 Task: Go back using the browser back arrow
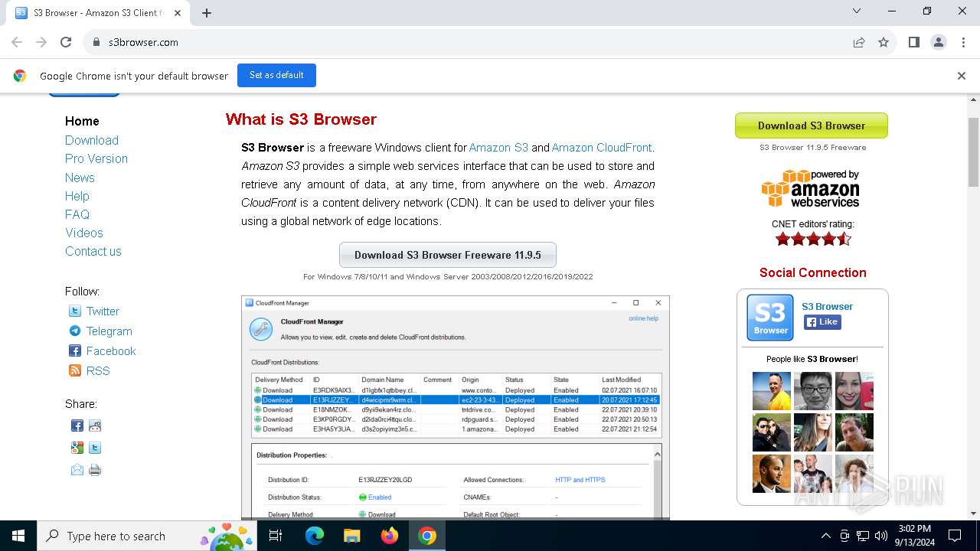(17, 42)
